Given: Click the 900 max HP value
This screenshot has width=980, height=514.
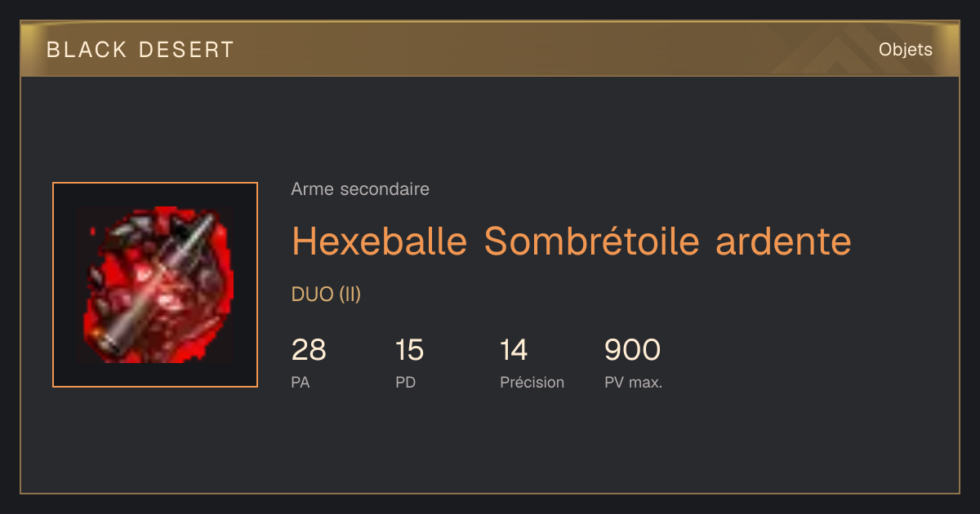Looking at the screenshot, I should tap(632, 350).
